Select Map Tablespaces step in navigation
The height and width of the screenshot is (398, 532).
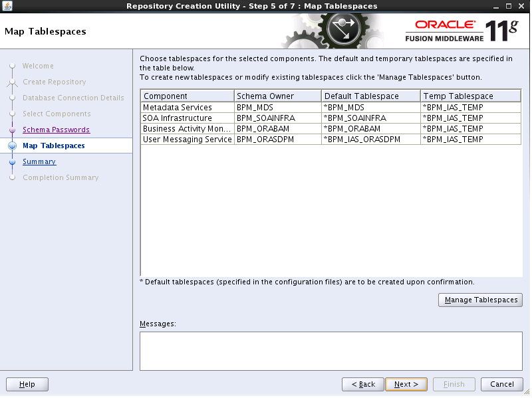point(54,146)
